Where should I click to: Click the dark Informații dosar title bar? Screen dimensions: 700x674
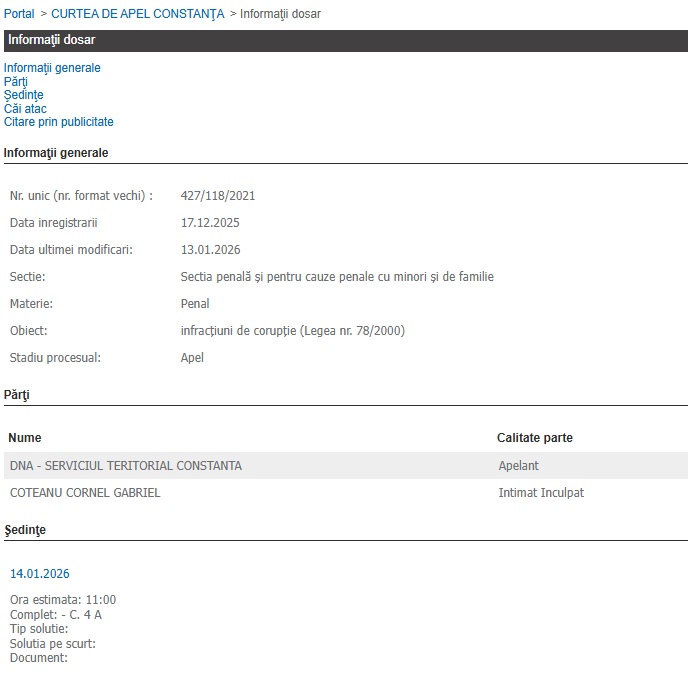[x=345, y=41]
